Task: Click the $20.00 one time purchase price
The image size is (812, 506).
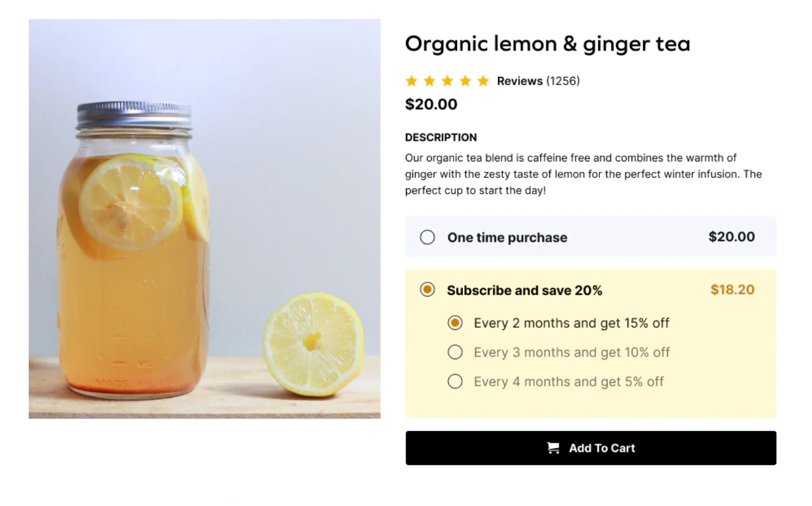Action: click(732, 237)
